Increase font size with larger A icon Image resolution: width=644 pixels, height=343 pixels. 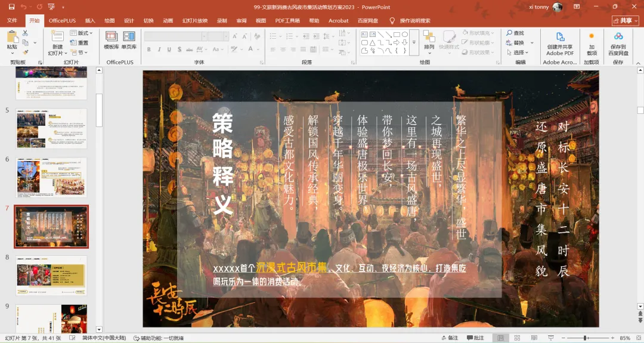[235, 36]
